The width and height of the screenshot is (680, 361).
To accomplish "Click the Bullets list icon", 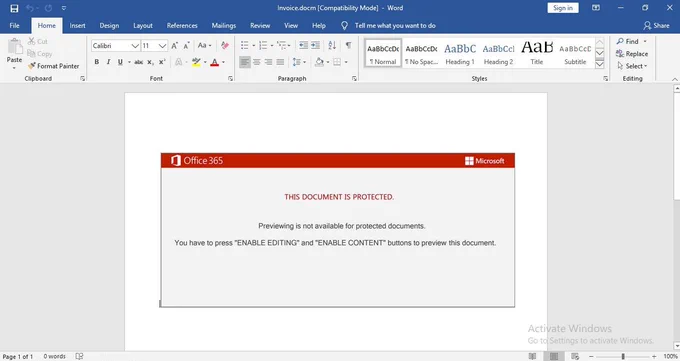I will (x=245, y=46).
